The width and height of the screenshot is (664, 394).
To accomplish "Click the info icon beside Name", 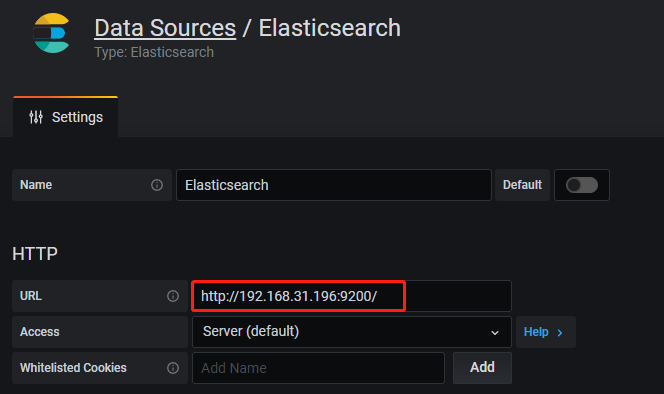I will click(157, 185).
